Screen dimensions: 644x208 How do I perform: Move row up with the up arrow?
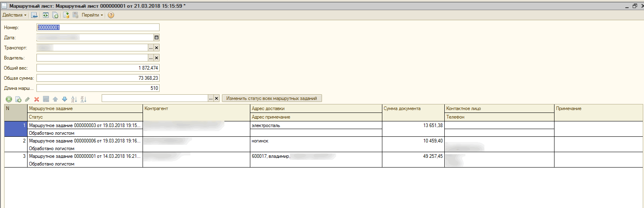coord(55,99)
